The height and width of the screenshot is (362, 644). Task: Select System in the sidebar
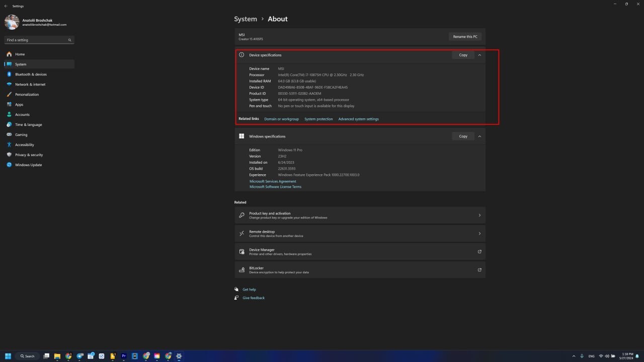(x=39, y=64)
